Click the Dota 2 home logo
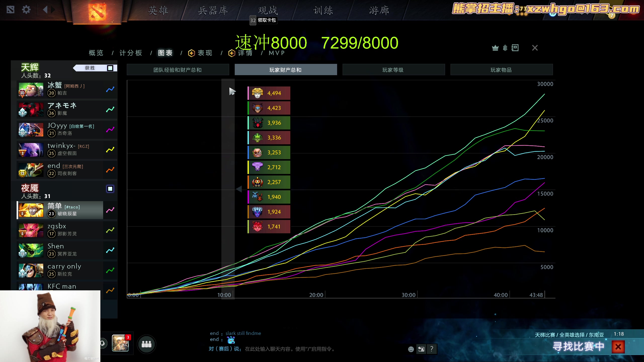Image resolution: width=644 pixels, height=362 pixels. 97,12
